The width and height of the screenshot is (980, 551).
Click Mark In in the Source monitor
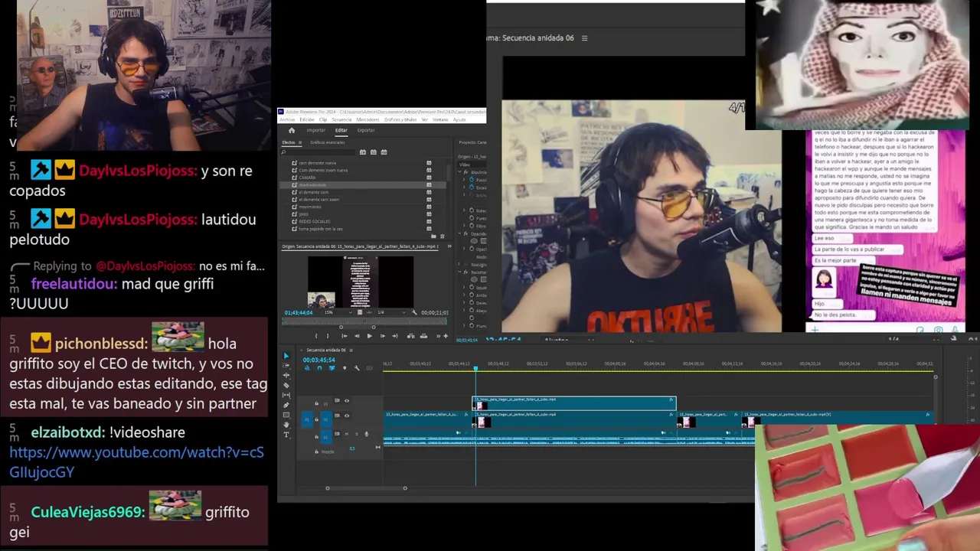[316, 336]
